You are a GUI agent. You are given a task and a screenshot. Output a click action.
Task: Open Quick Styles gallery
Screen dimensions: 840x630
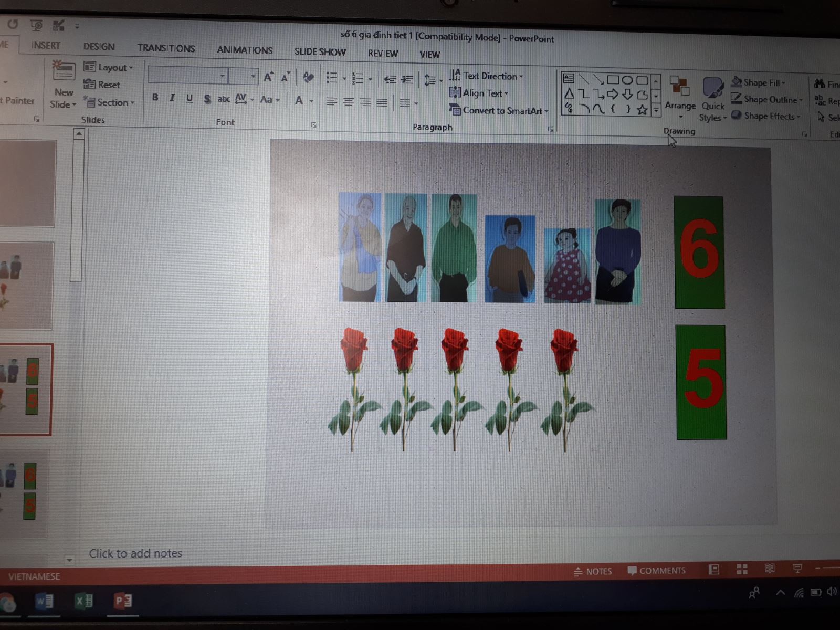[713, 97]
